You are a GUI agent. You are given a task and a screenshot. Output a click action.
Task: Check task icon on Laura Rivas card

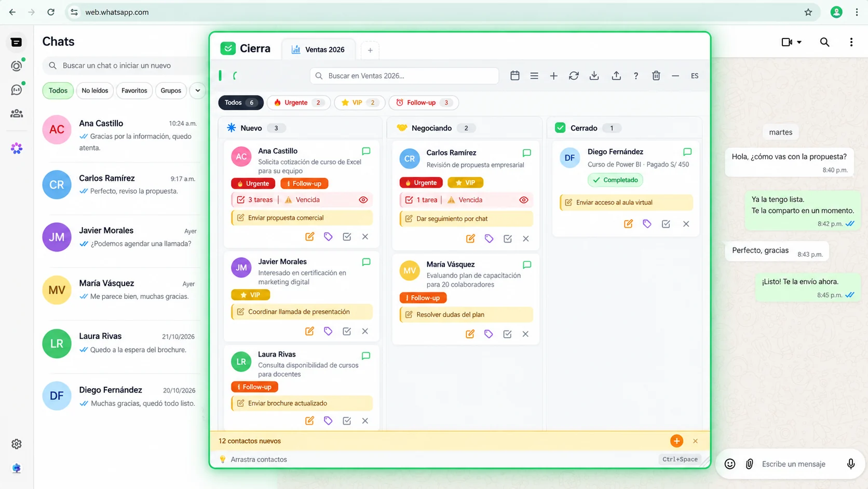click(347, 421)
